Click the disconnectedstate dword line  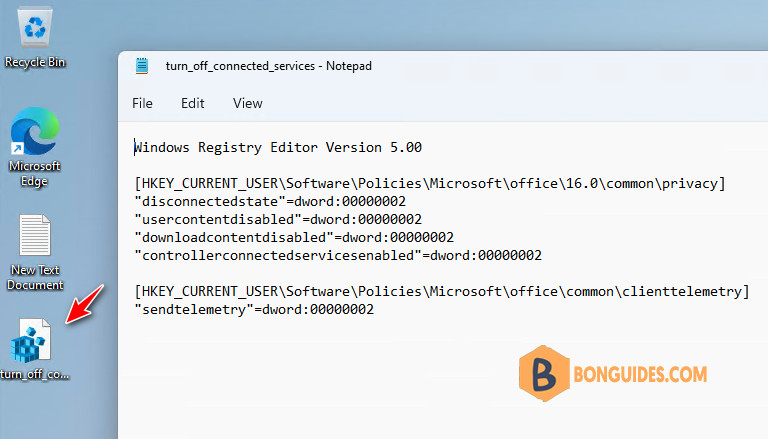270,201
